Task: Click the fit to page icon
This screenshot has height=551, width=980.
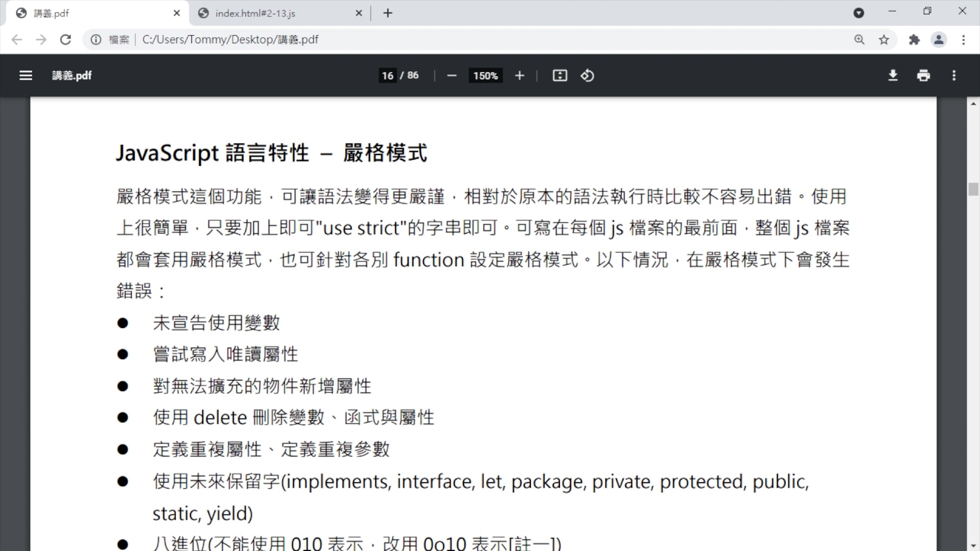Action: (x=559, y=76)
